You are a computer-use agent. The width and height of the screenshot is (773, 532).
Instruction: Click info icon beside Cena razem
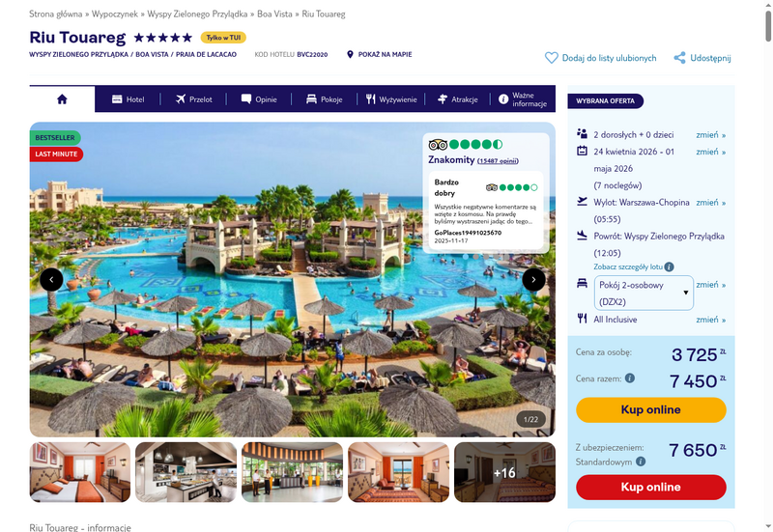click(630, 378)
